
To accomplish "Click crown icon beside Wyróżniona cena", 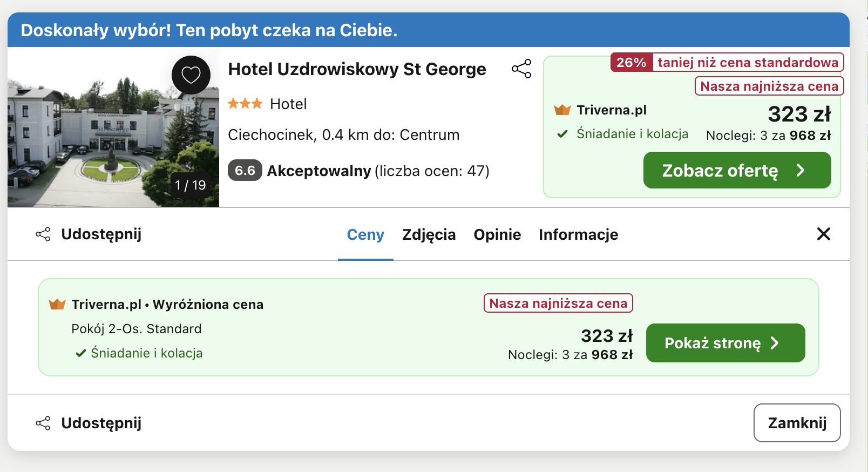I will click(57, 304).
